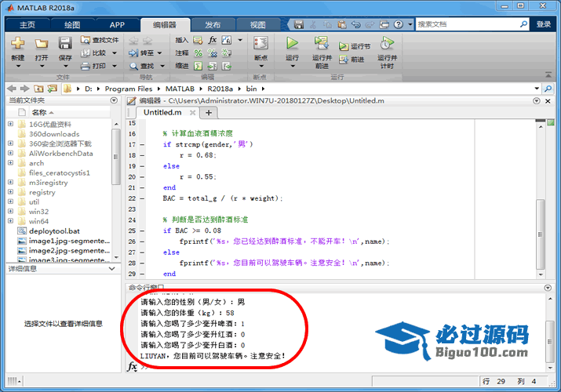
Task: Click the 登录 (Sign in) button
Action: [x=543, y=24]
